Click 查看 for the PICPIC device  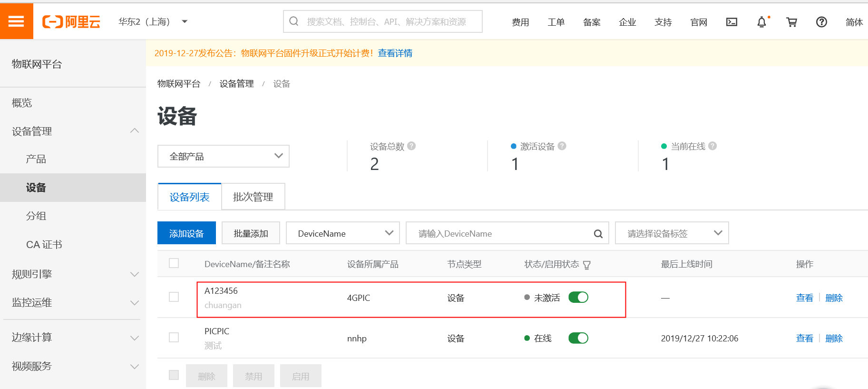coord(805,338)
